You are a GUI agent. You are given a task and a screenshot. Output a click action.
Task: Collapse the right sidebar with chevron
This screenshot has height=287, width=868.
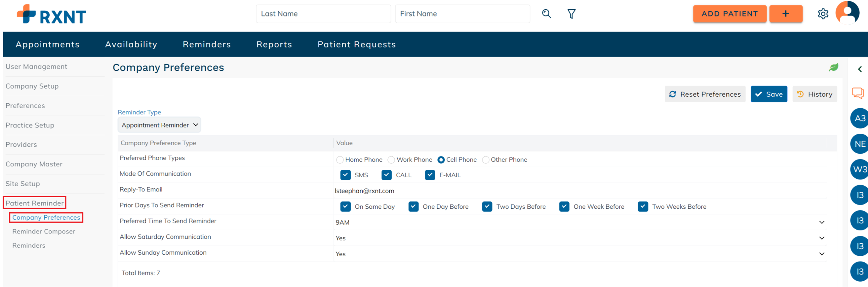860,69
